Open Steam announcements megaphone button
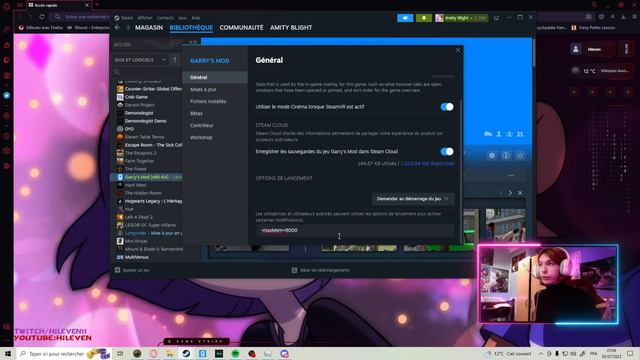The width and height of the screenshot is (640, 360). pos(405,18)
